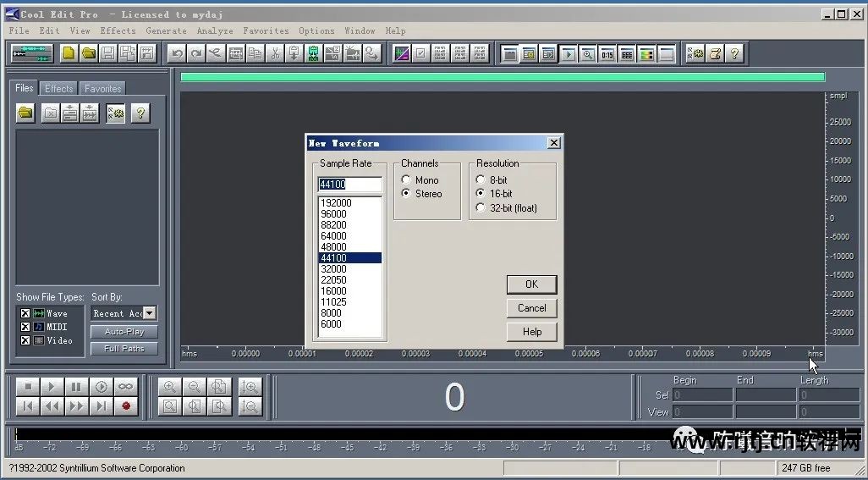The image size is (868, 480).
Task: Click the Zoom In horizontally magnifier
Action: click(170, 386)
